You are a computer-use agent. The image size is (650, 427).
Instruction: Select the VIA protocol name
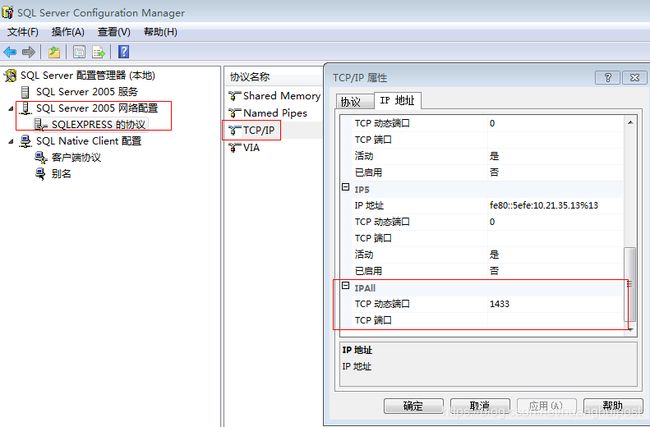[252, 148]
